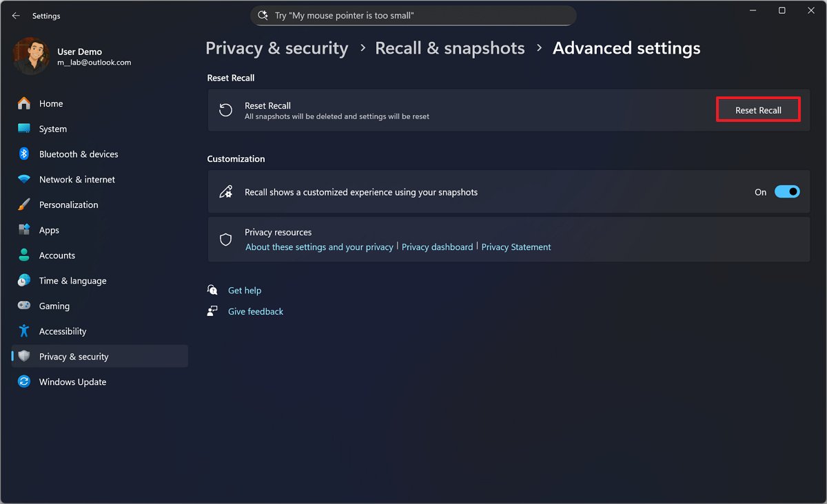Open the Privacy Statement

[x=516, y=246]
